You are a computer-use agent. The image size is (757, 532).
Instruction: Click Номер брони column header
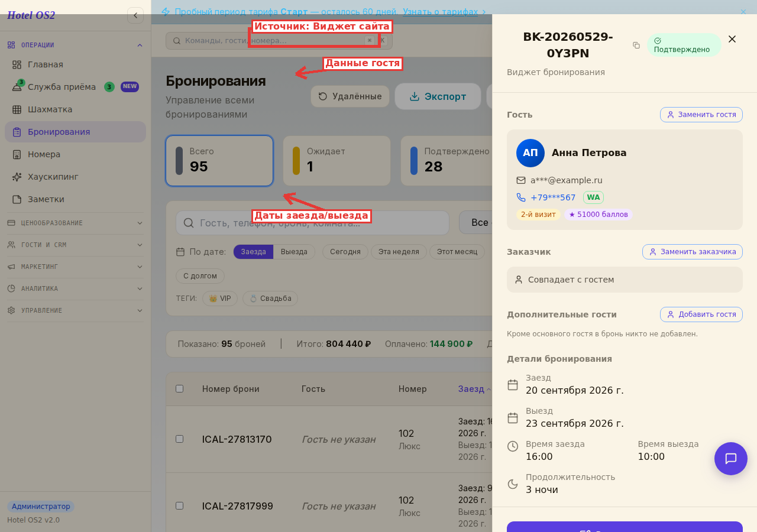pos(231,389)
